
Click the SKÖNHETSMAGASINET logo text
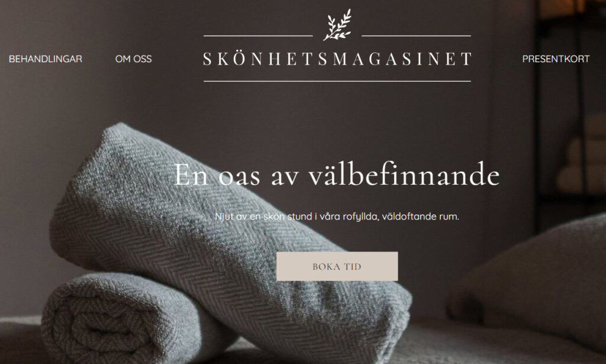337,59
